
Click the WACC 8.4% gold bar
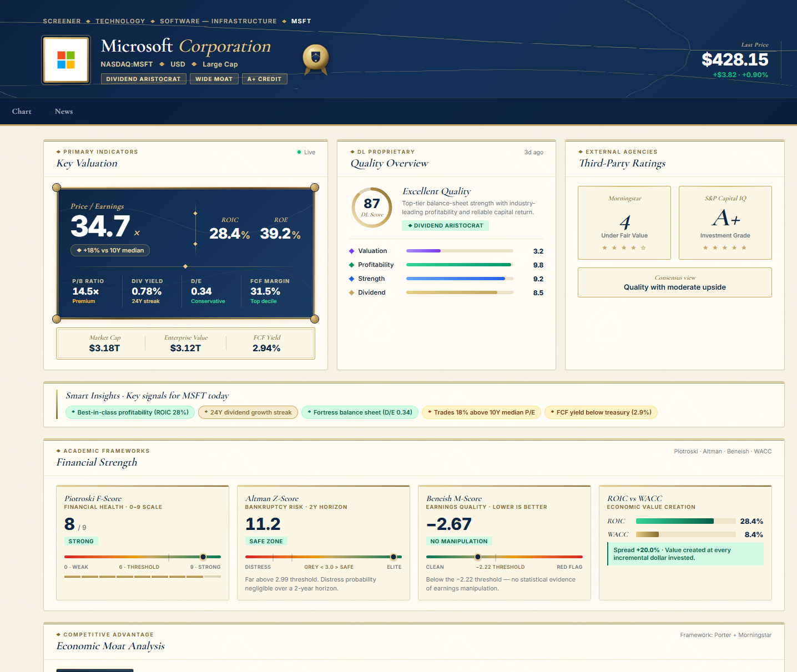click(647, 534)
